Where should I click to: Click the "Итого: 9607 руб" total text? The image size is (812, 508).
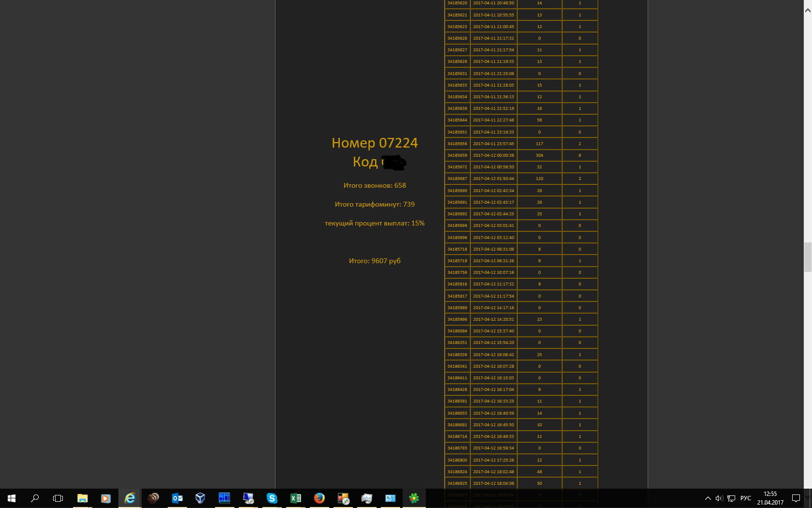click(375, 261)
